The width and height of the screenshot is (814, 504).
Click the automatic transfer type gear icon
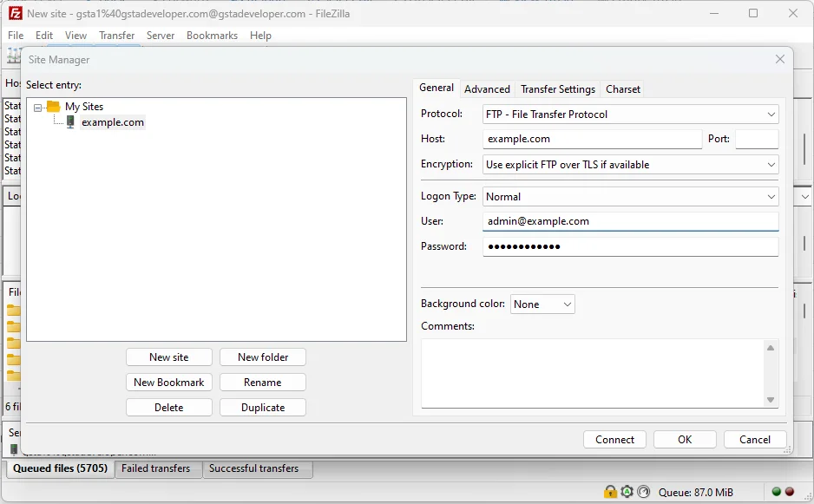coord(627,491)
